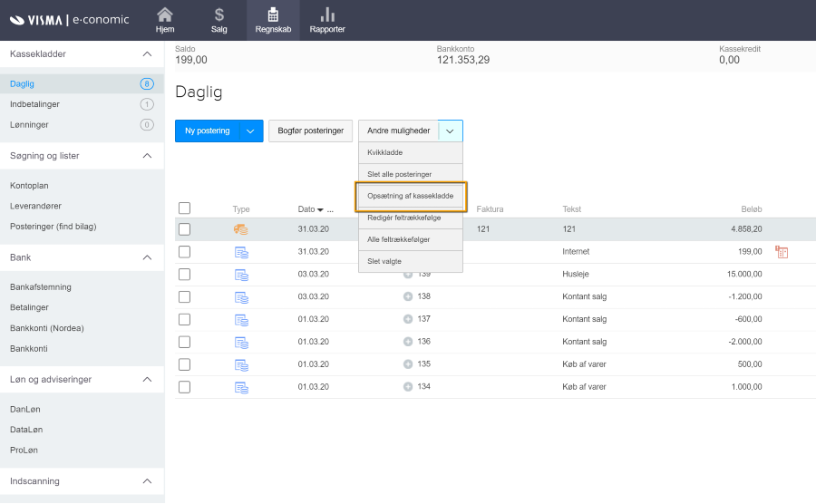
Task: Tick the checkbox for row 136
Action: coord(184,342)
